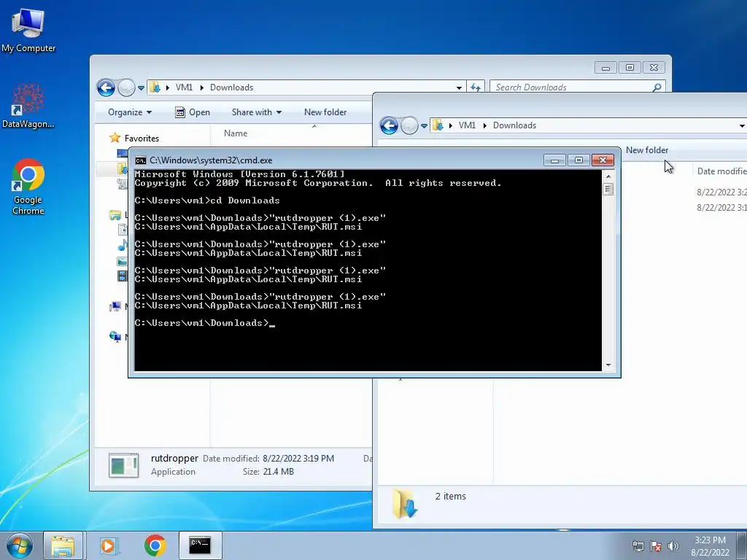Show the taskbar clock and date

(710, 546)
